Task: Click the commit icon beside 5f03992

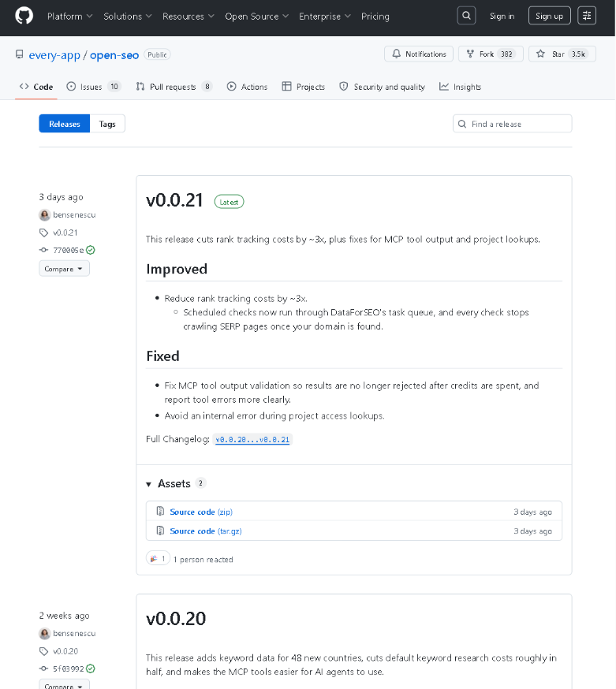Action: [43, 669]
